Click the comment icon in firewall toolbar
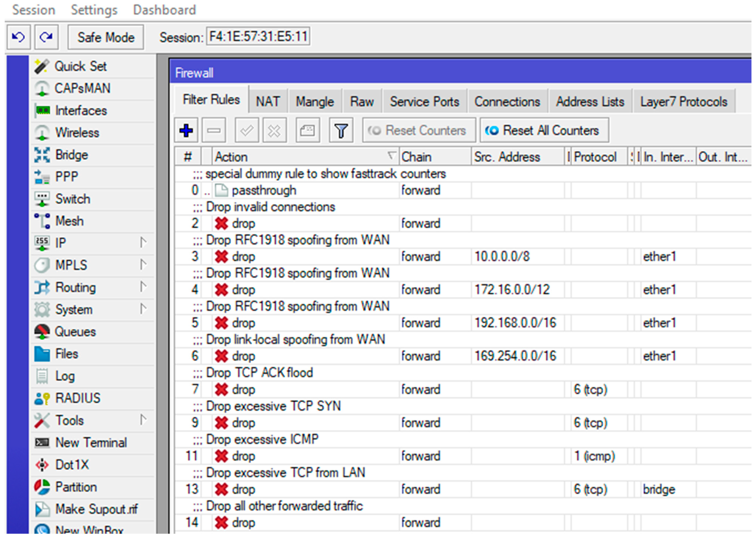 point(308,130)
